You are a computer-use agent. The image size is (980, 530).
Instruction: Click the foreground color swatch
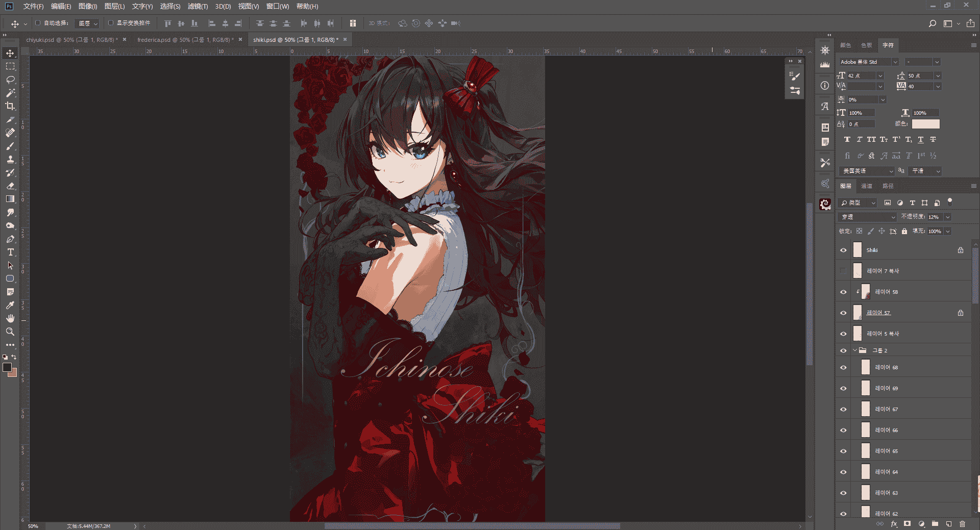pyautogui.click(x=7, y=367)
